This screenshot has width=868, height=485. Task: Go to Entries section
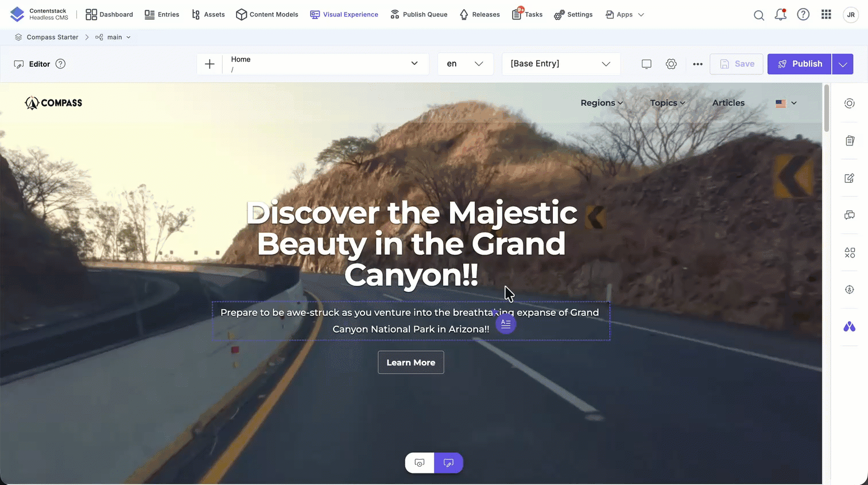162,14
